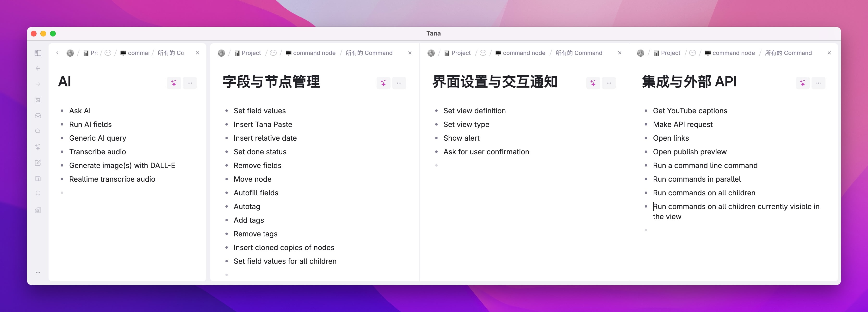Image resolution: width=868 pixels, height=312 pixels.
Task: Open ellipsis menu in 字段与节点管理 panel
Action: click(399, 83)
